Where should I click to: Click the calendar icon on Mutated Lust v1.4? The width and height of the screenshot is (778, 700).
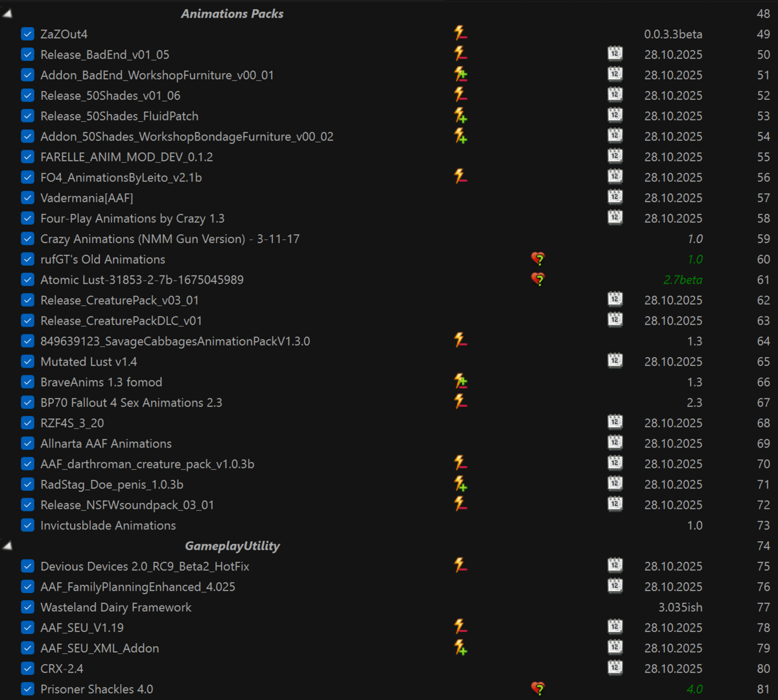point(615,361)
